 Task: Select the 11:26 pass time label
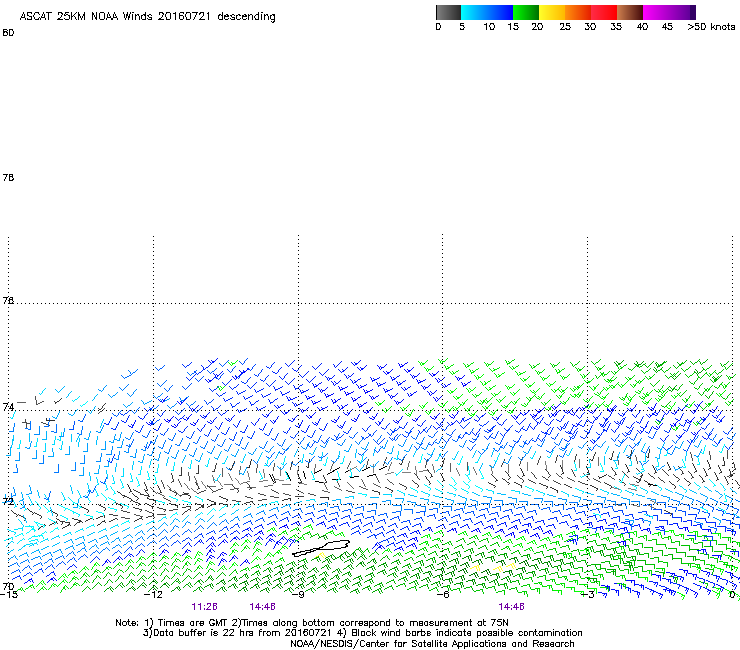point(204,607)
